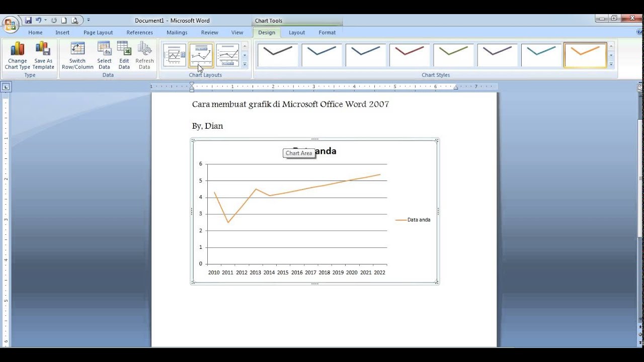
Task: Switch chart row and column data
Action: 77,56
